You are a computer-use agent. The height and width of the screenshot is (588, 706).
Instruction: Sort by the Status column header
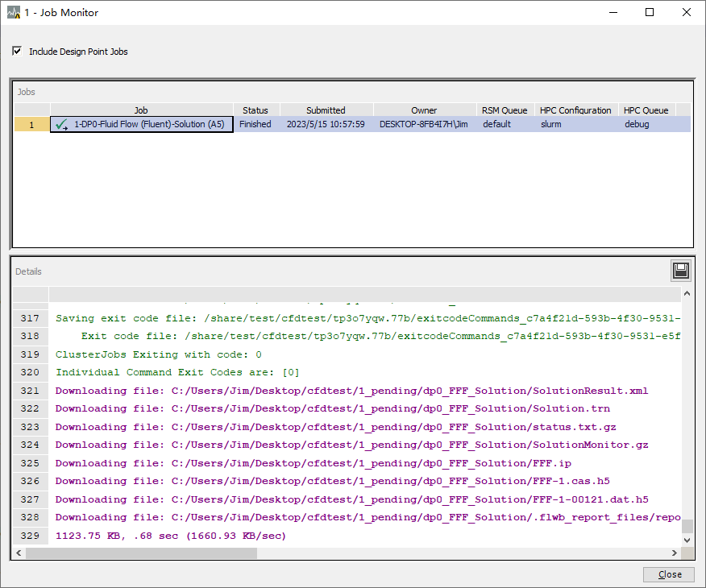pyautogui.click(x=255, y=110)
